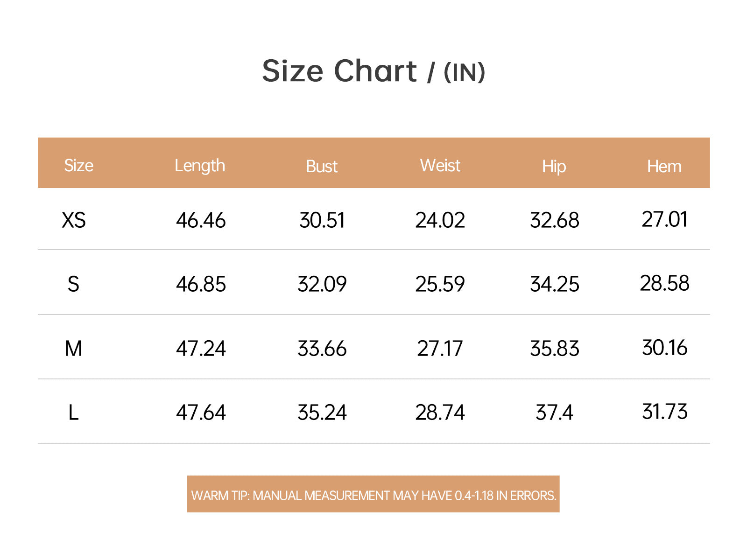Click the L size row label

pyautogui.click(x=73, y=413)
